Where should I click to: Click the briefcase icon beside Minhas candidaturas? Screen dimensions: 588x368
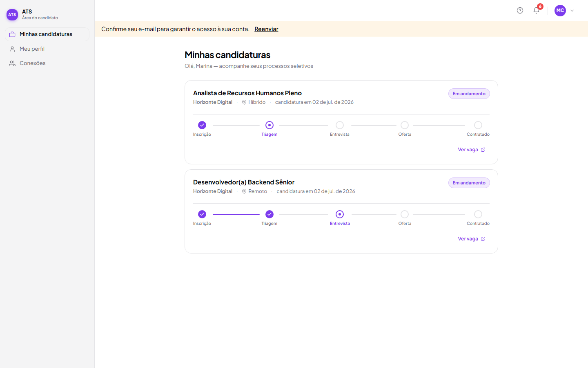pos(12,34)
